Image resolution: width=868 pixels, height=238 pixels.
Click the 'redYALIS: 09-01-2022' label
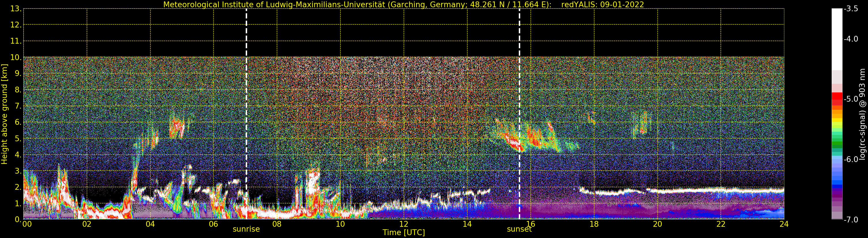point(602,5)
